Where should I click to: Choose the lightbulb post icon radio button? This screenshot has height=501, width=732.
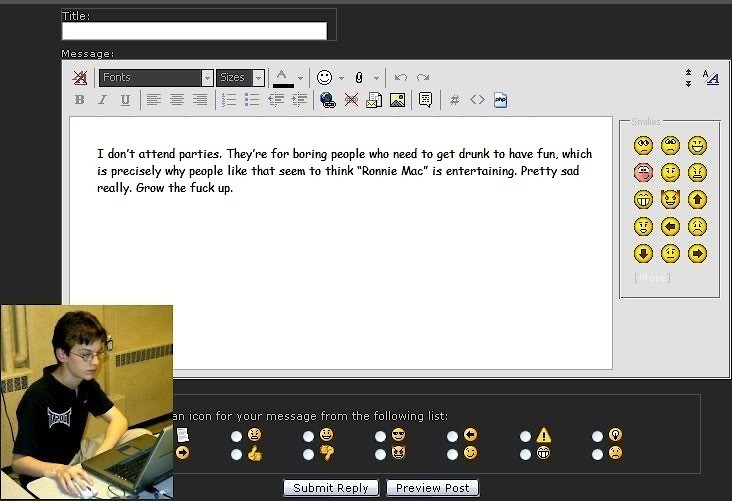[598, 436]
